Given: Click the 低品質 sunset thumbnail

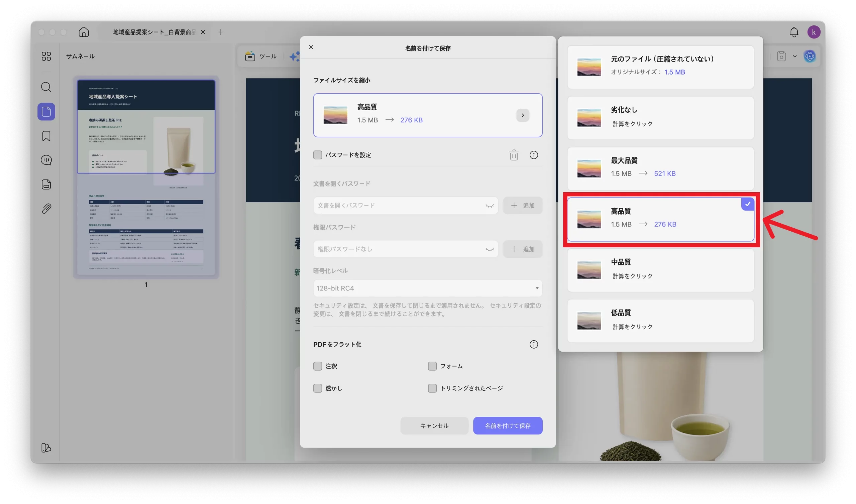Looking at the screenshot, I should (589, 321).
